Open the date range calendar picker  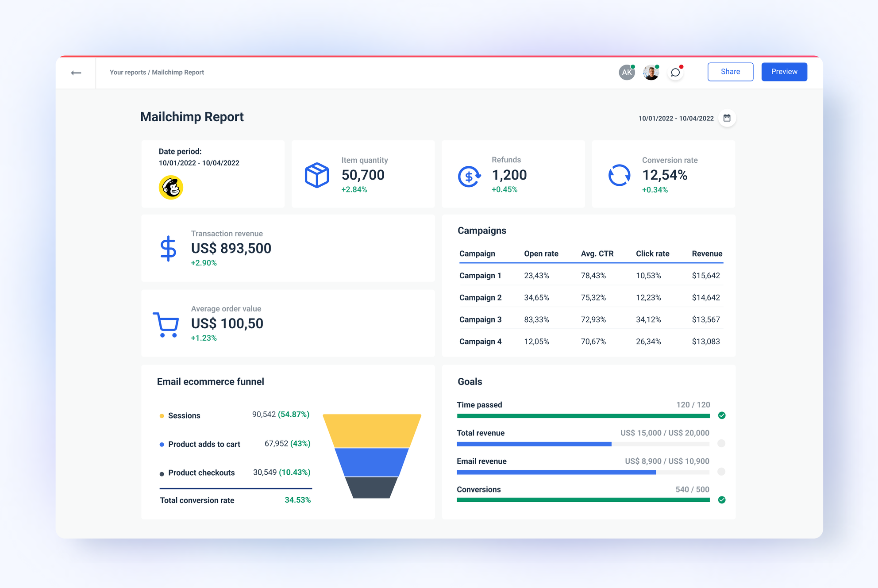(x=727, y=118)
